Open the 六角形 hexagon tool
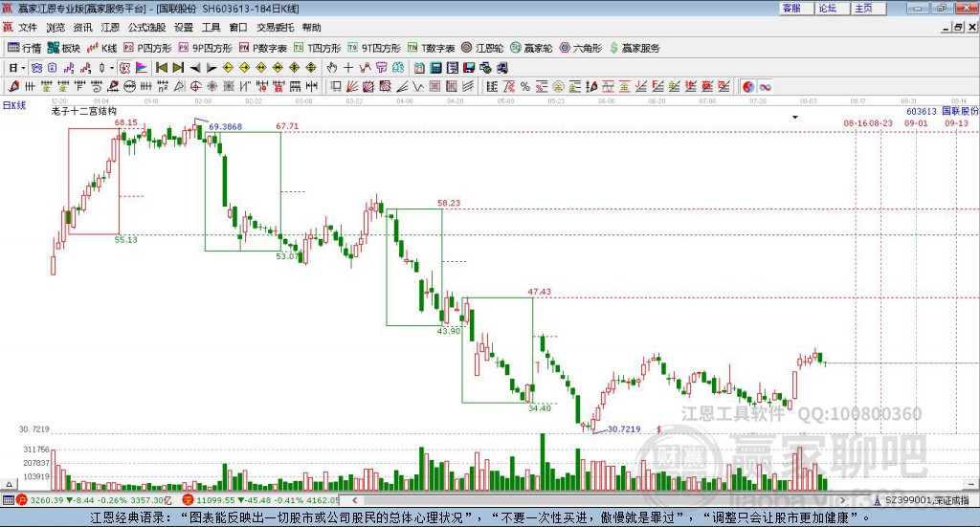This screenshot has height=527, width=980. 581,48
